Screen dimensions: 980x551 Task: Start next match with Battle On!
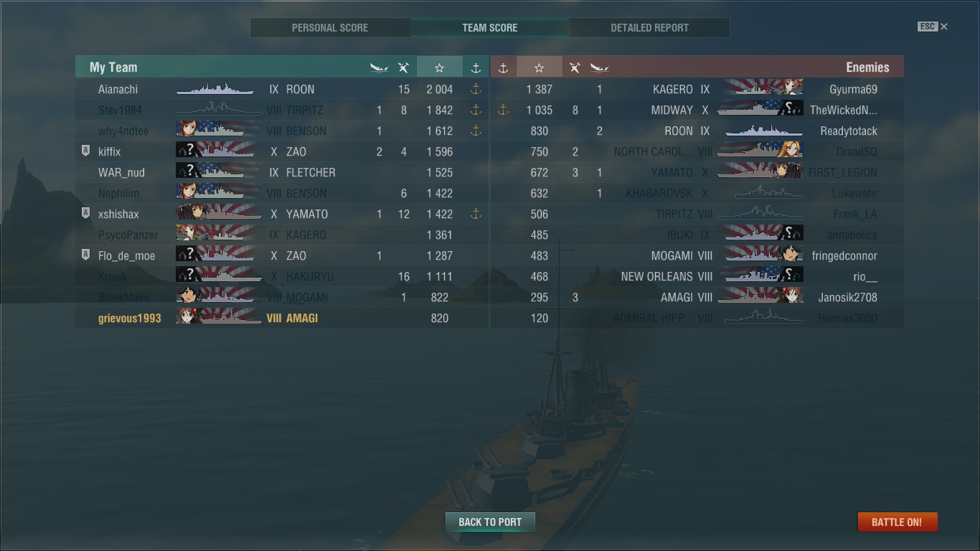coord(897,522)
